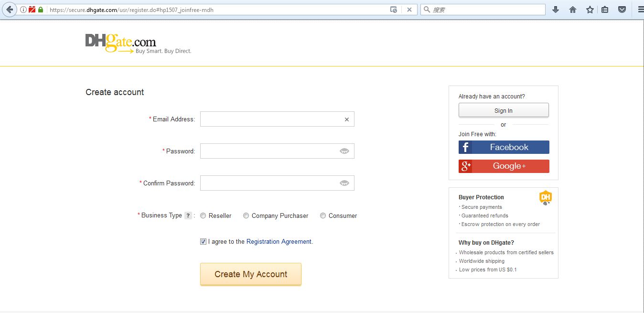Click the back navigation arrow

pos(9,9)
